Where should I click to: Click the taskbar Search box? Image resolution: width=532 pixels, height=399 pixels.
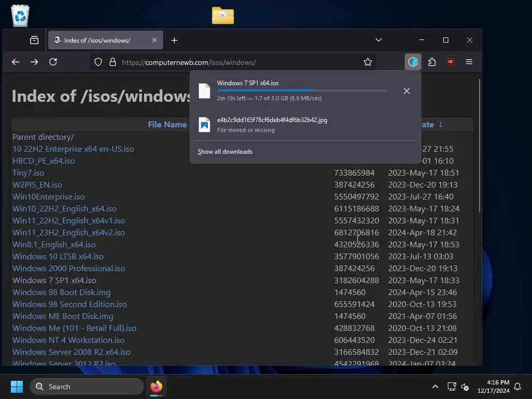87,387
